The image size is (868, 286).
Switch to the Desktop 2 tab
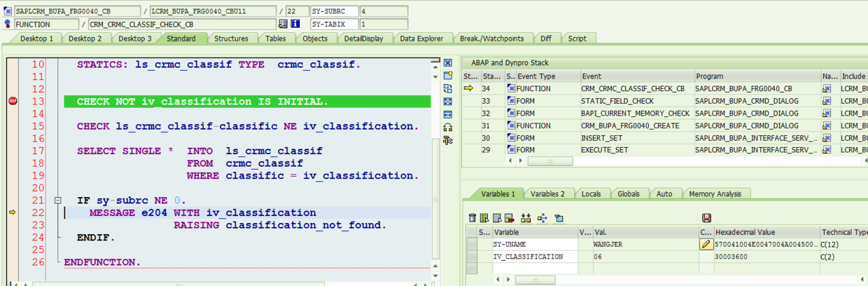pos(85,39)
